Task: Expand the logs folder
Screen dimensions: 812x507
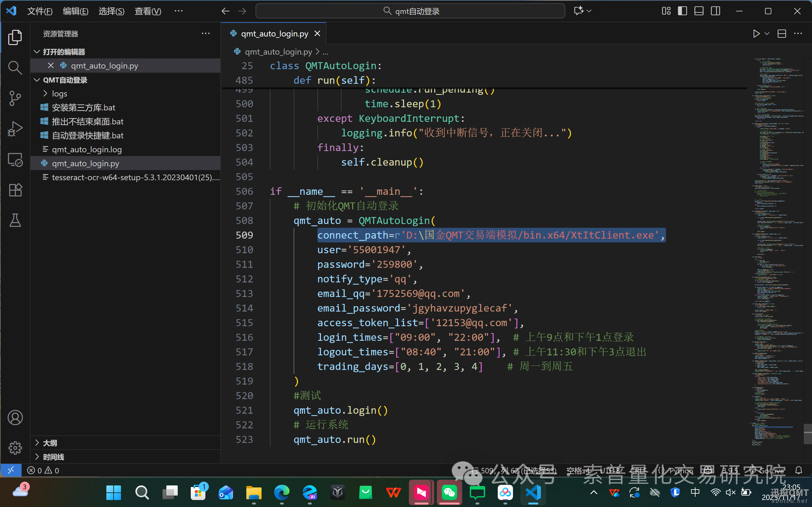Action: pyautogui.click(x=59, y=94)
